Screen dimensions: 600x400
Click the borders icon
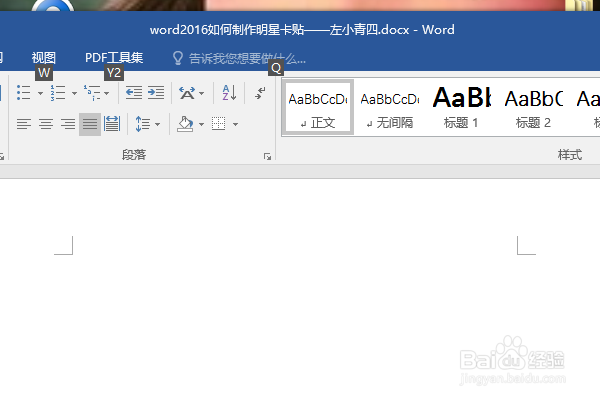click(218, 124)
